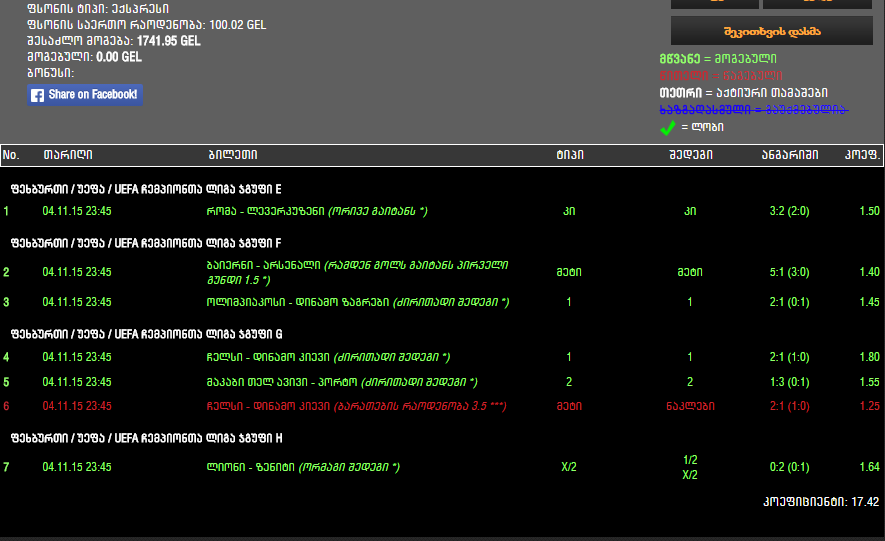Click the 'ფსონის ტიპი: ექსპრესი' bet type line

98,8
